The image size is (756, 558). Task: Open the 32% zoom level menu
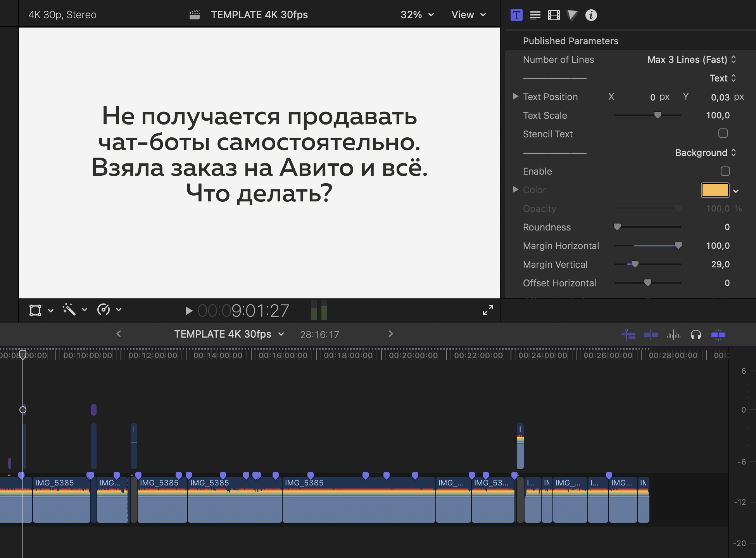417,15
